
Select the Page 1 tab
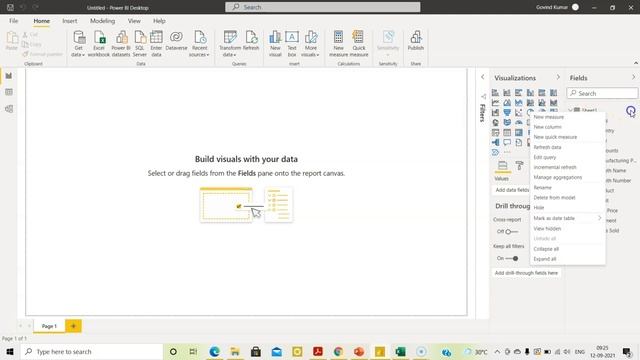click(x=49, y=326)
